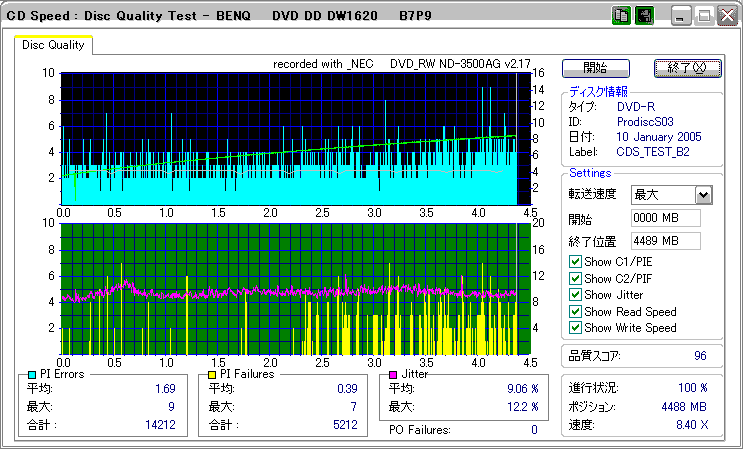
Task: Click the copy to clipboard icon
Action: [621, 16]
